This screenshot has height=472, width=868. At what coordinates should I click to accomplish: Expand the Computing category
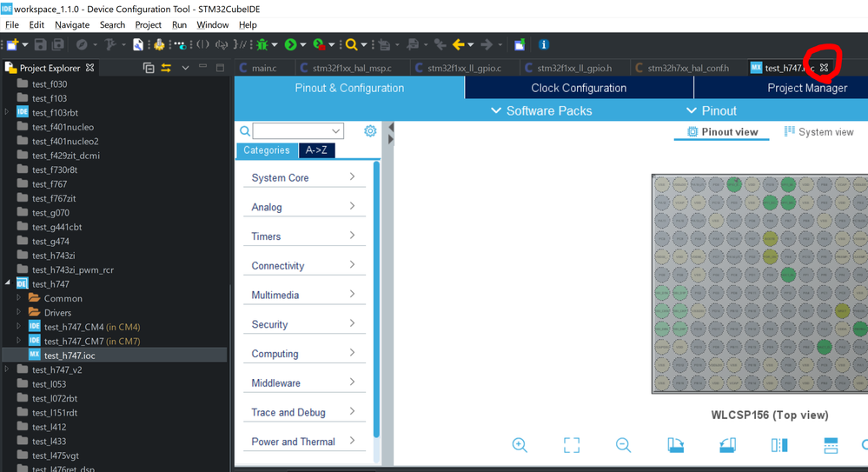click(304, 354)
